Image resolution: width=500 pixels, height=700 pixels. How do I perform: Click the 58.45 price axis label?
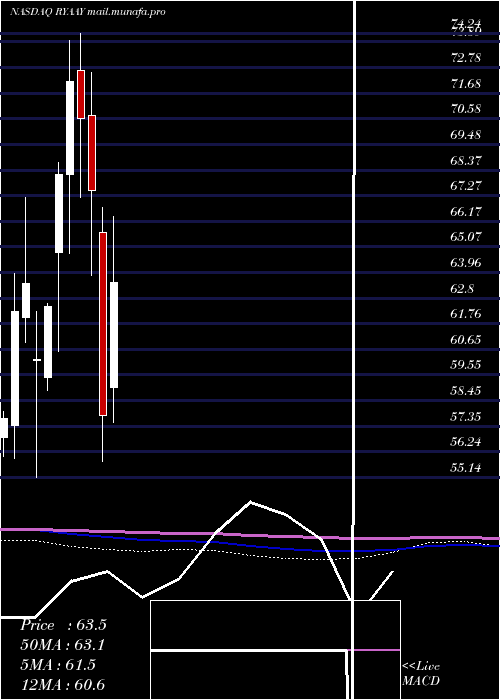pyautogui.click(x=466, y=391)
